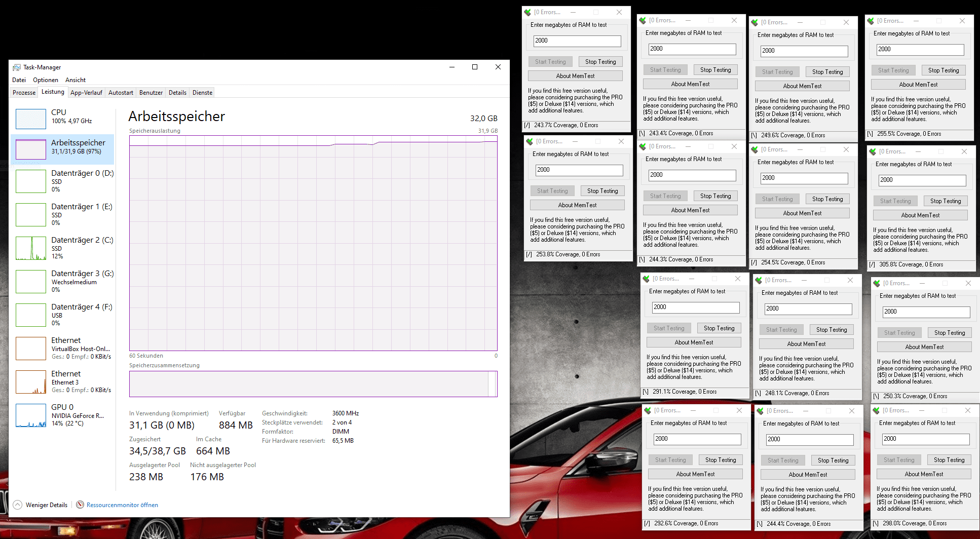Viewport: 980px width, 539px height.
Task: Stop Testing in MemTest showing 244.4% Coverage
Action: click(x=833, y=460)
